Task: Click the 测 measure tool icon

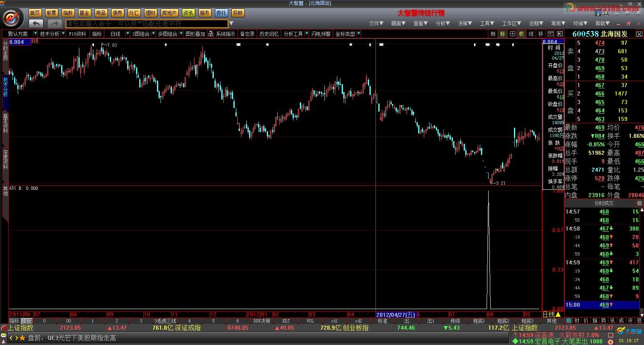Action: 493,34
